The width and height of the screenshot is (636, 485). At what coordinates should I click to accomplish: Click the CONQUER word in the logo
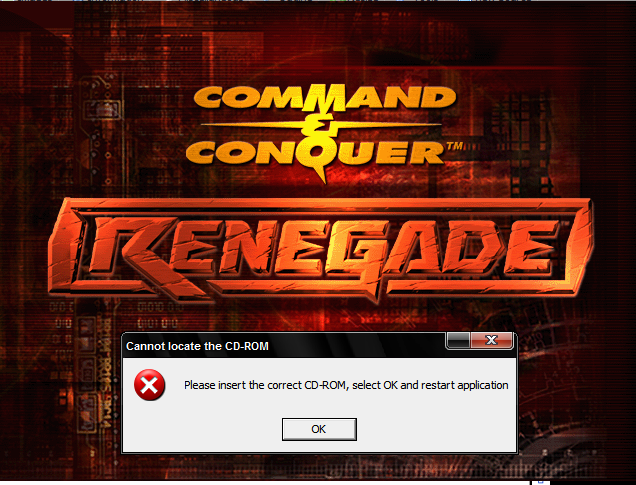316,153
